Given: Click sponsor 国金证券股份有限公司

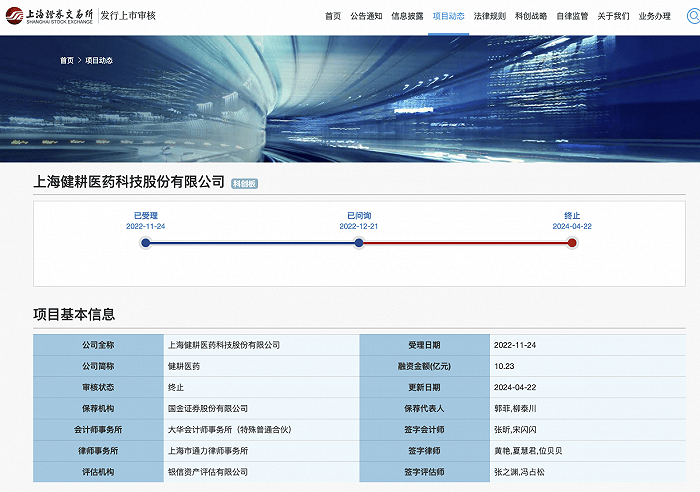Looking at the screenshot, I should [x=208, y=409].
